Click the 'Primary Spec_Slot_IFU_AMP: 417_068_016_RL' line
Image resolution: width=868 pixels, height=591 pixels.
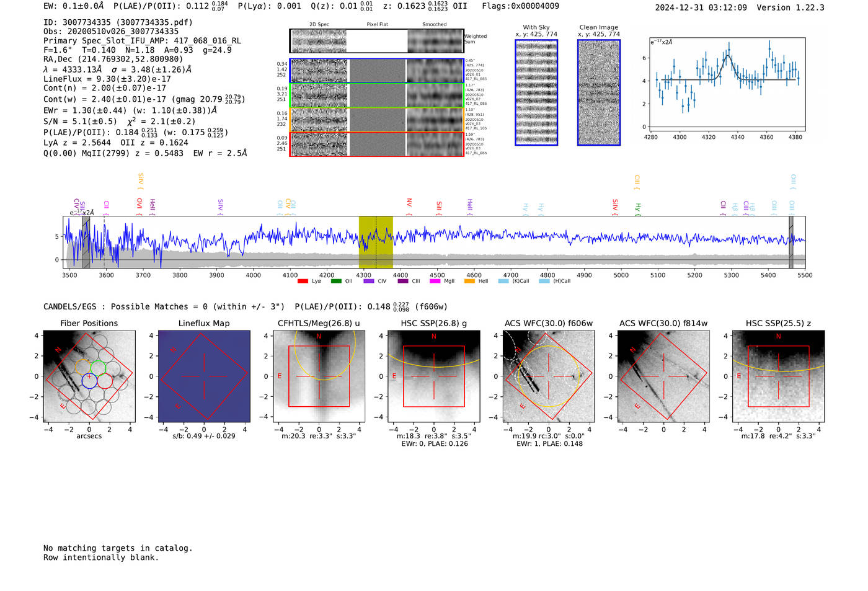142,41
